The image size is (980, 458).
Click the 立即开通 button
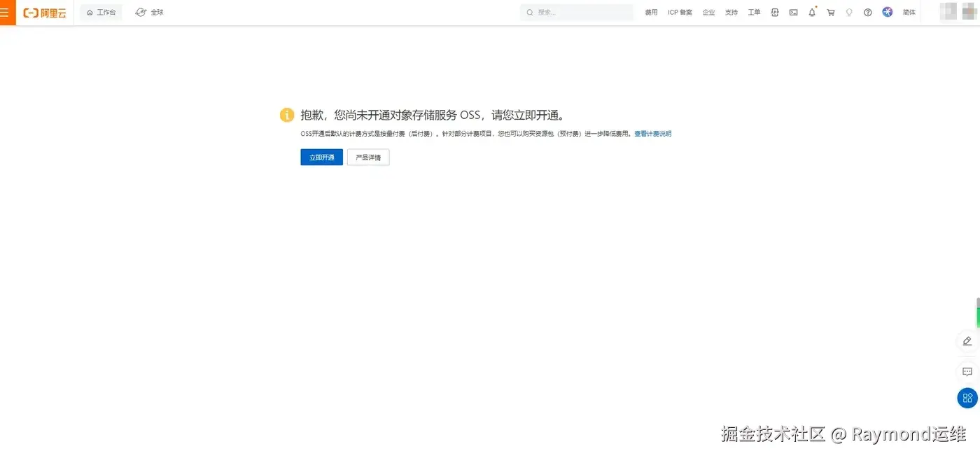pyautogui.click(x=322, y=158)
